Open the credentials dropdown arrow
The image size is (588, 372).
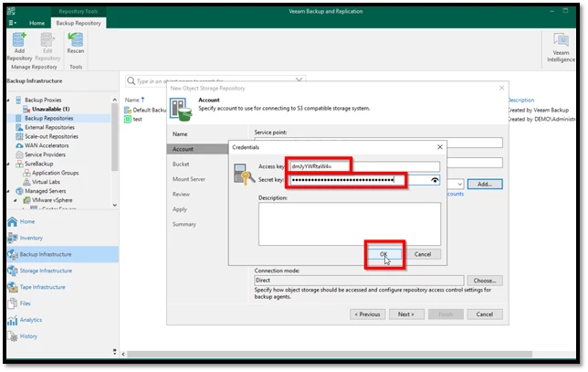click(x=460, y=185)
